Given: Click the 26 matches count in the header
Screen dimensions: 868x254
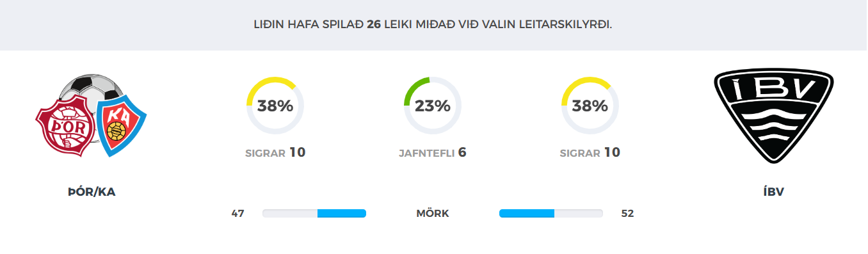Looking at the screenshot, I should click(x=374, y=25).
